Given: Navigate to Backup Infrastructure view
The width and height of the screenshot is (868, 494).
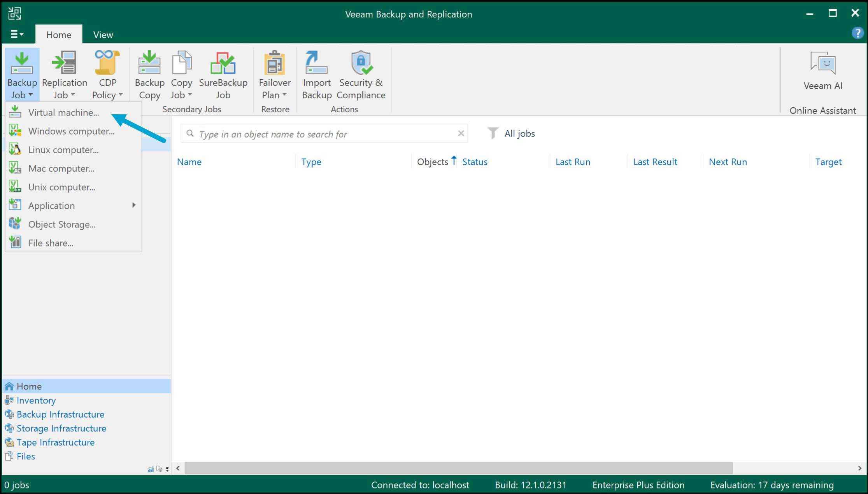Looking at the screenshot, I should pos(60,414).
